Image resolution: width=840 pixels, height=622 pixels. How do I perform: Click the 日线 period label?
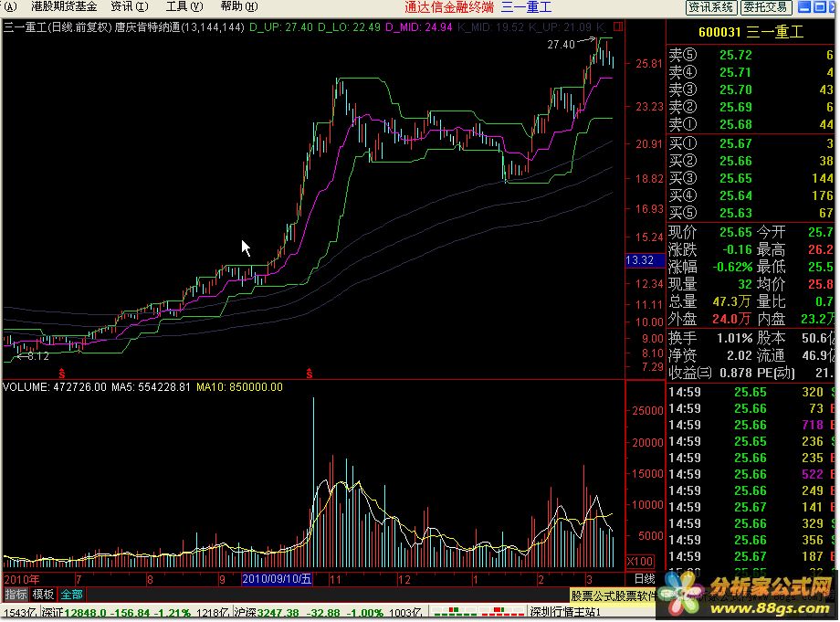coord(645,578)
